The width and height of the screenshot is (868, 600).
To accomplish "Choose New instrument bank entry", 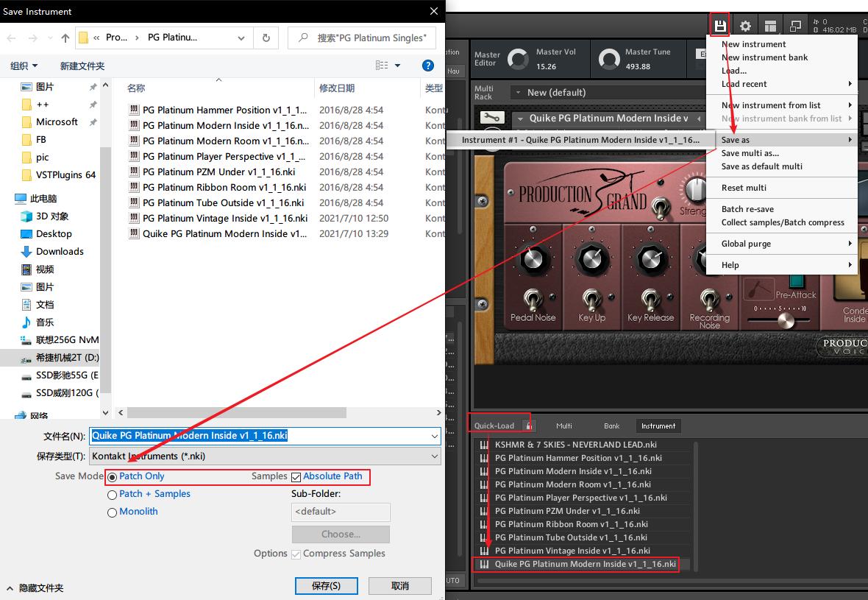I will click(x=782, y=57).
